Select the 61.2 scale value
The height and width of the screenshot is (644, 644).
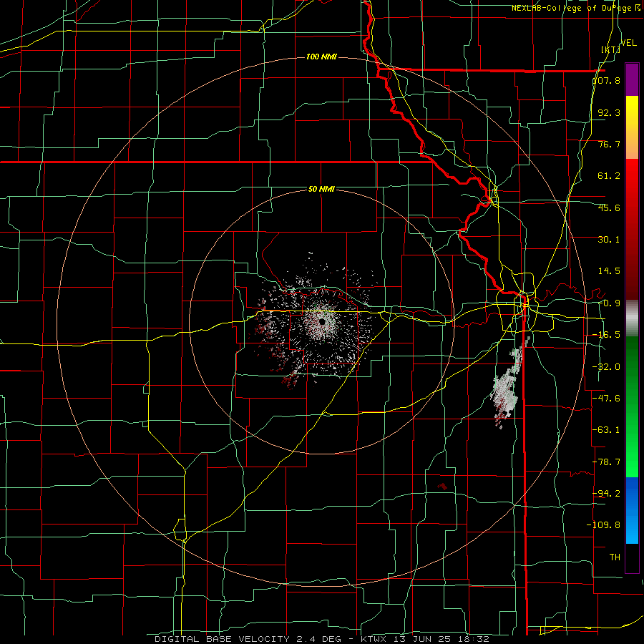click(x=609, y=176)
